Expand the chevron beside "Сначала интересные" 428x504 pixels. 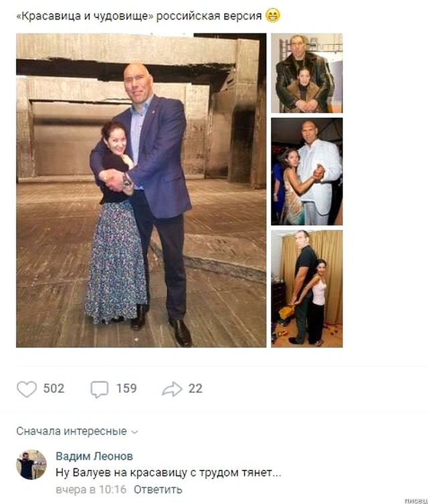coord(134,432)
